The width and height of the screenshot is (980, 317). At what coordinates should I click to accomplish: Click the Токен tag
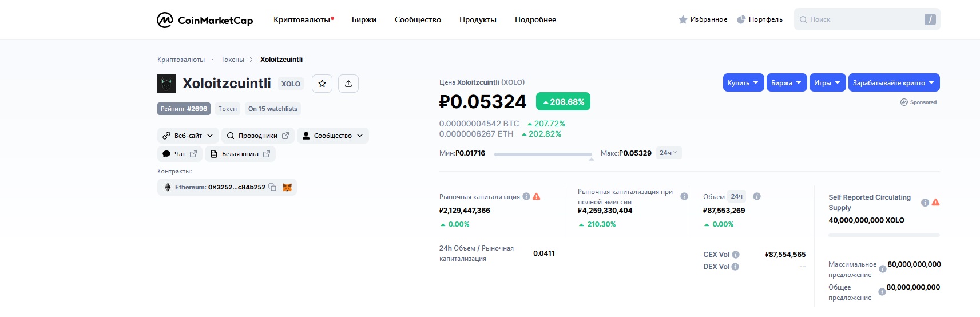point(227,109)
